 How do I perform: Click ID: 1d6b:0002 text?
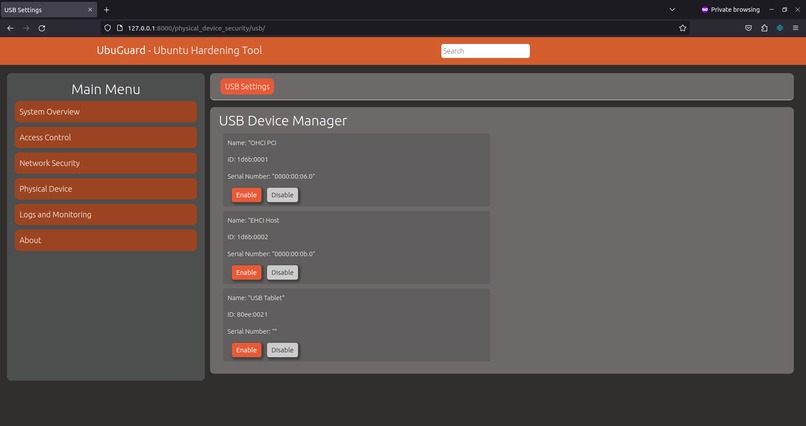248,237
